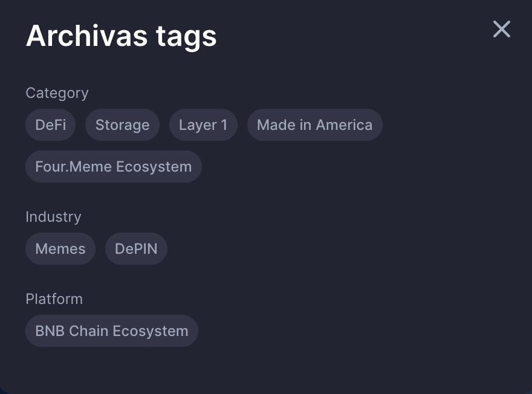Click the DePIN industry tag
The image size is (532, 394).
[x=136, y=249]
